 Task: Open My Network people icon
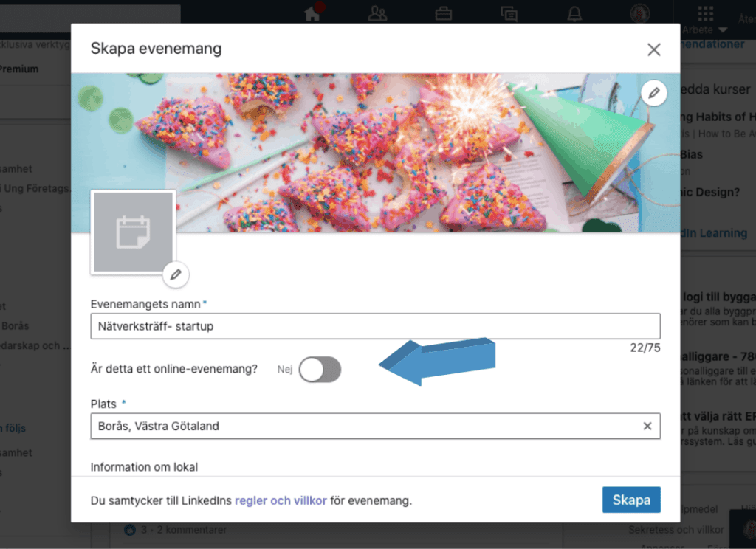(x=377, y=13)
